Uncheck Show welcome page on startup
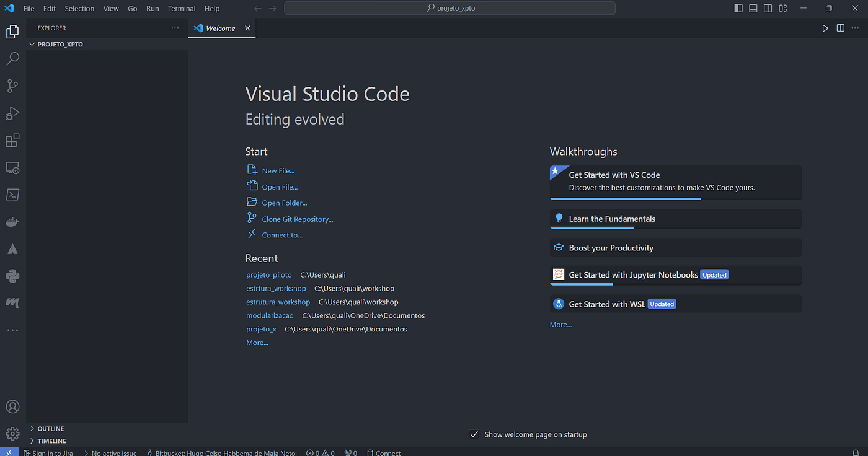Screen dimensions: 868x456 (474, 434)
